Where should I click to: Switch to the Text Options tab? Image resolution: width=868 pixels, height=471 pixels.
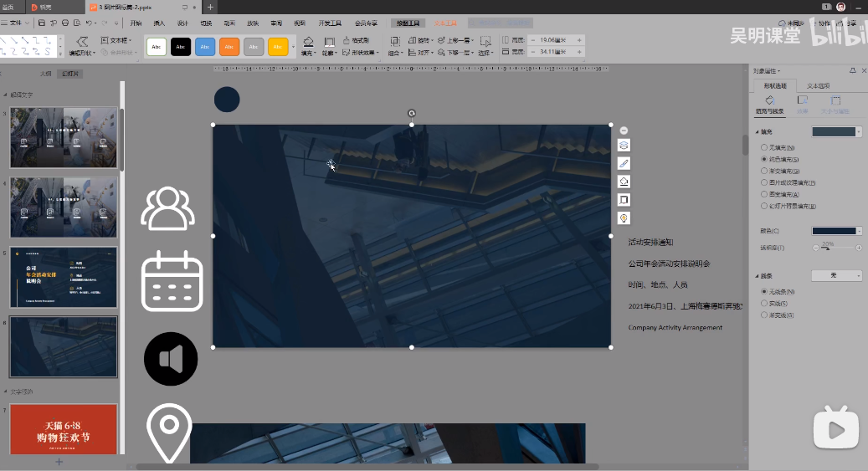click(818, 85)
